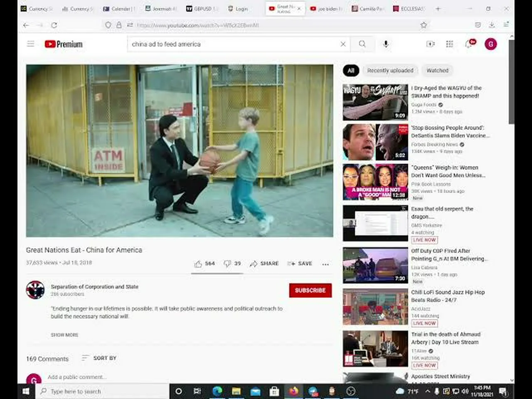Save the video to a playlist
Screen dimensions: 532x399
pos(300,264)
